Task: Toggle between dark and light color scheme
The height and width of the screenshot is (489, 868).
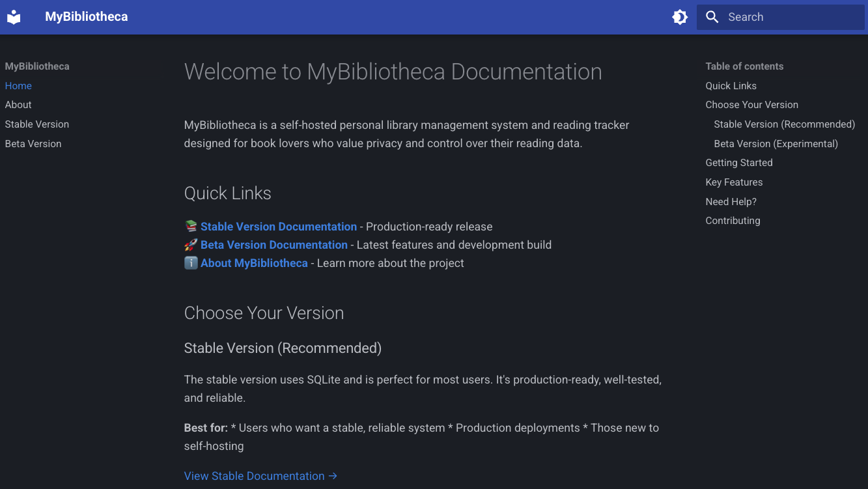Action: pyautogui.click(x=680, y=17)
